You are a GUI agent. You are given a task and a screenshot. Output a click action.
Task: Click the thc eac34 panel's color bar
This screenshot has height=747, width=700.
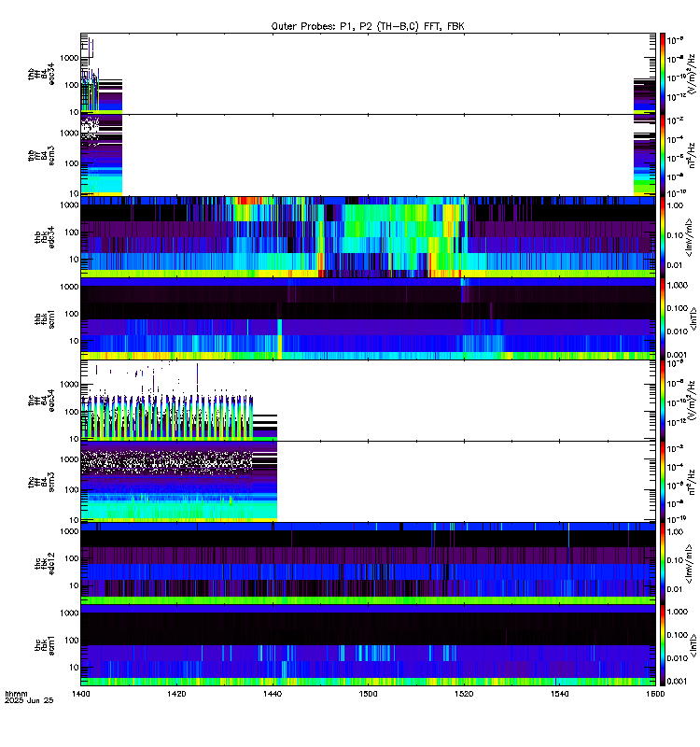663,401
